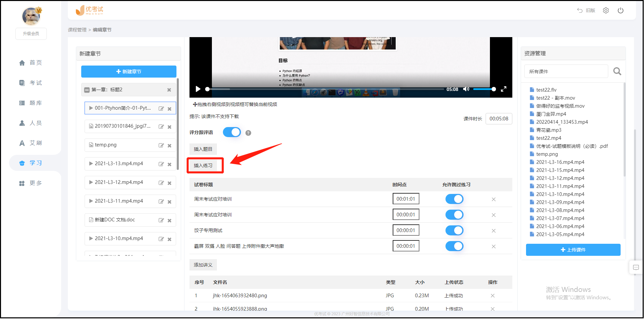The height and width of the screenshot is (319, 644).
Task: Click the power logout icon
Action: (x=620, y=10)
